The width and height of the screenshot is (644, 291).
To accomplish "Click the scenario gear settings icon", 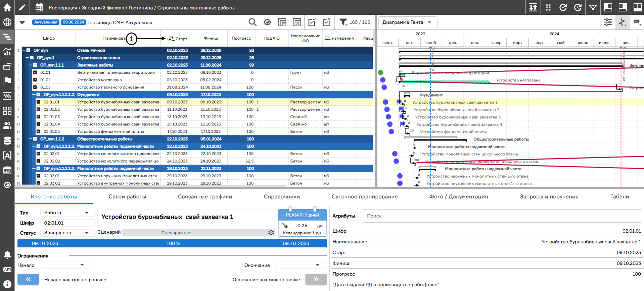I will click(271, 233).
